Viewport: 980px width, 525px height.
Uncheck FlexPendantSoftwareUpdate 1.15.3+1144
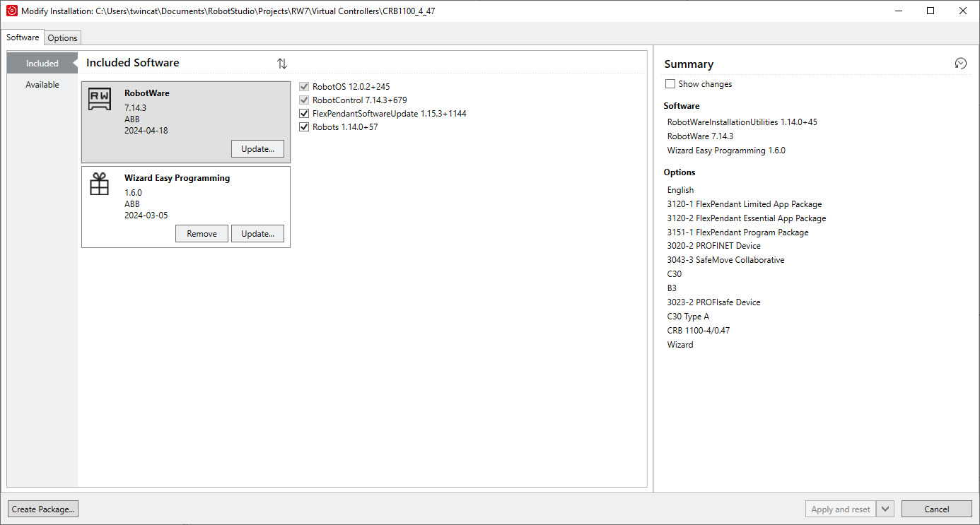305,114
